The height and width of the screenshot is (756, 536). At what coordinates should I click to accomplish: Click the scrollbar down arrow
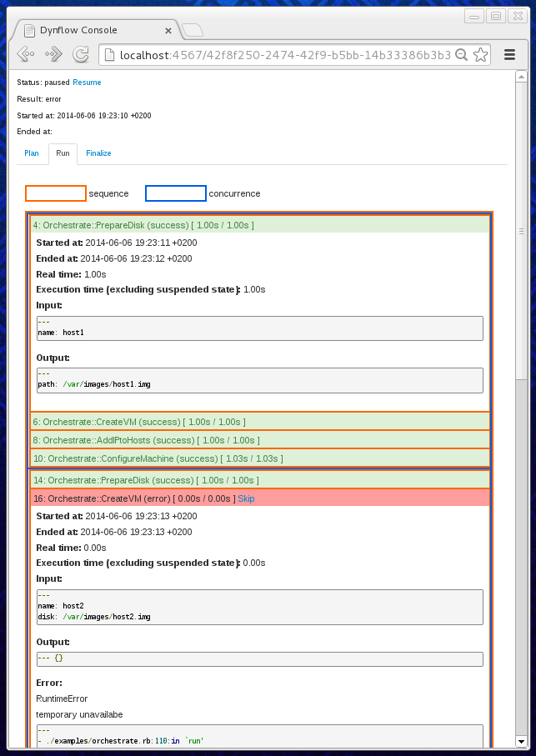[x=520, y=740]
